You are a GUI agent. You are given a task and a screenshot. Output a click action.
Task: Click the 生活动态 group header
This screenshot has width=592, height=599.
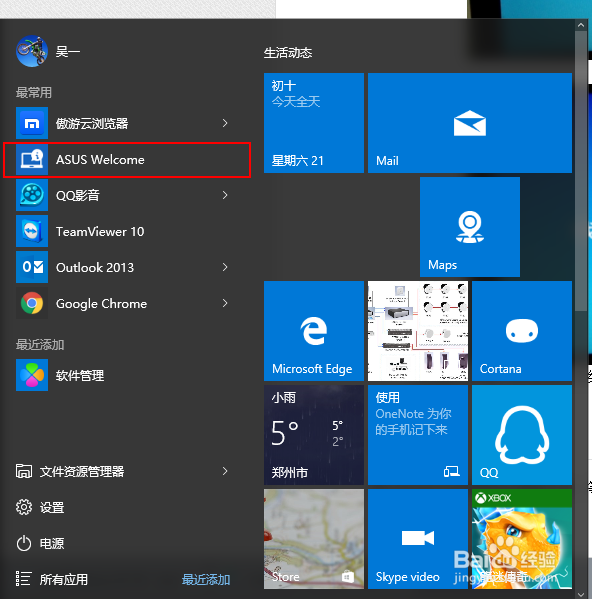pos(288,53)
